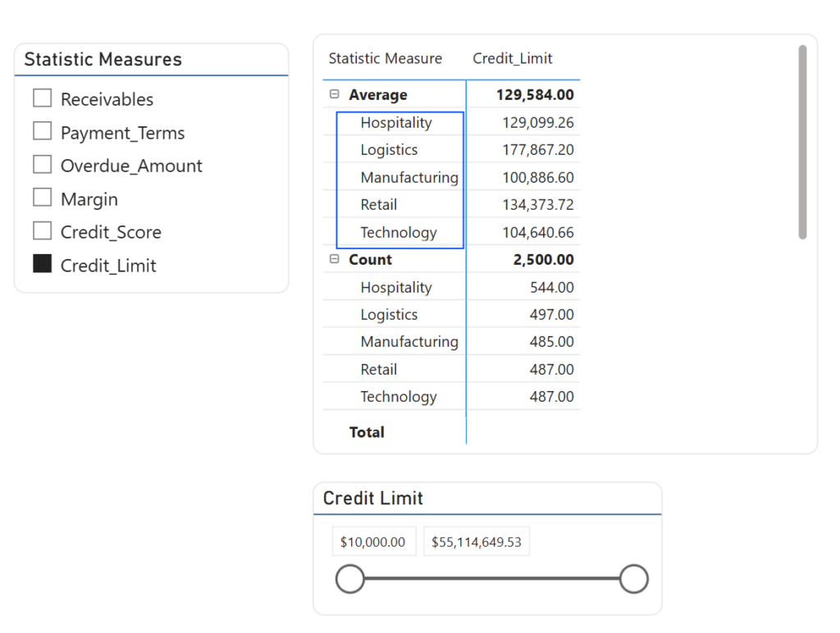Collapse the Count row group
The width and height of the screenshot is (840, 633).
(335, 259)
